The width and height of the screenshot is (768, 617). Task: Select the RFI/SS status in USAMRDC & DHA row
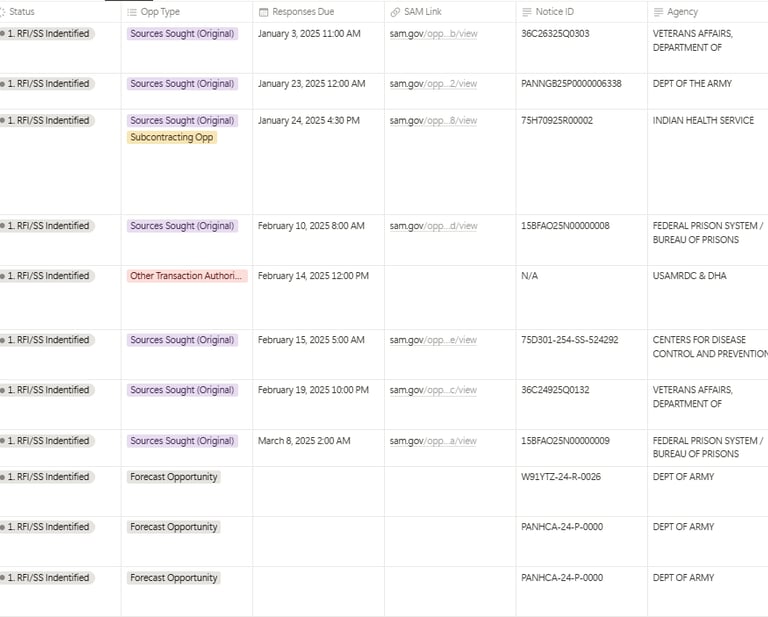click(x=49, y=276)
